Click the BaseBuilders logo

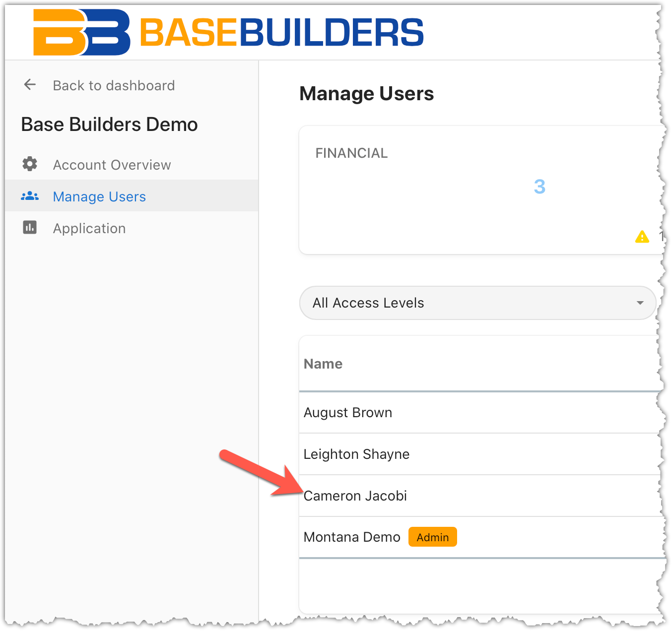click(228, 32)
